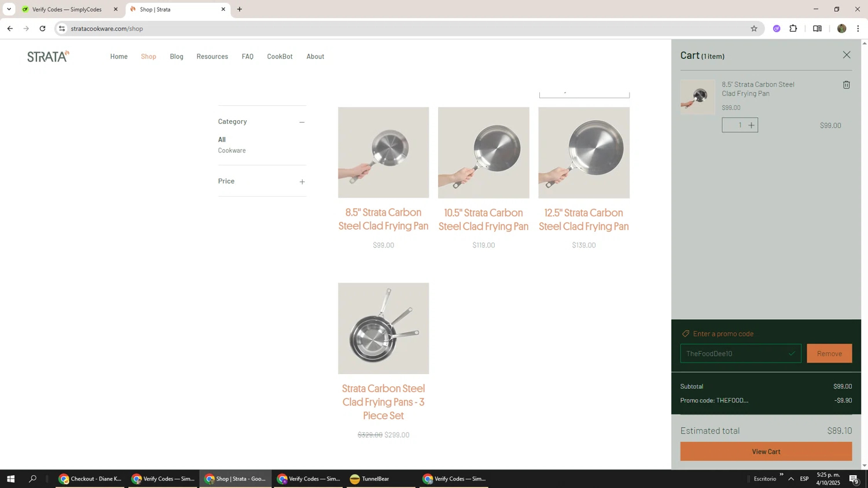
Task: Open a new browser tab
Action: tap(240, 9)
